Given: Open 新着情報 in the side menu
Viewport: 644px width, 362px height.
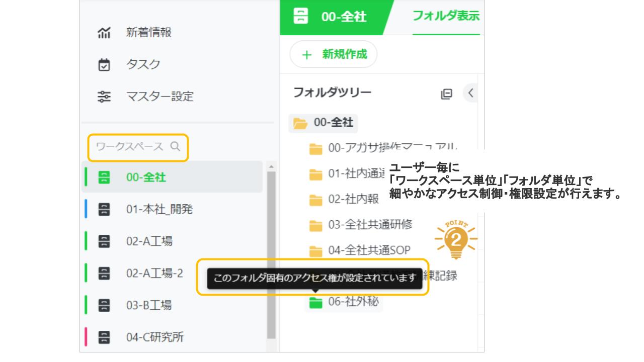Looking at the screenshot, I should pyautogui.click(x=149, y=33).
